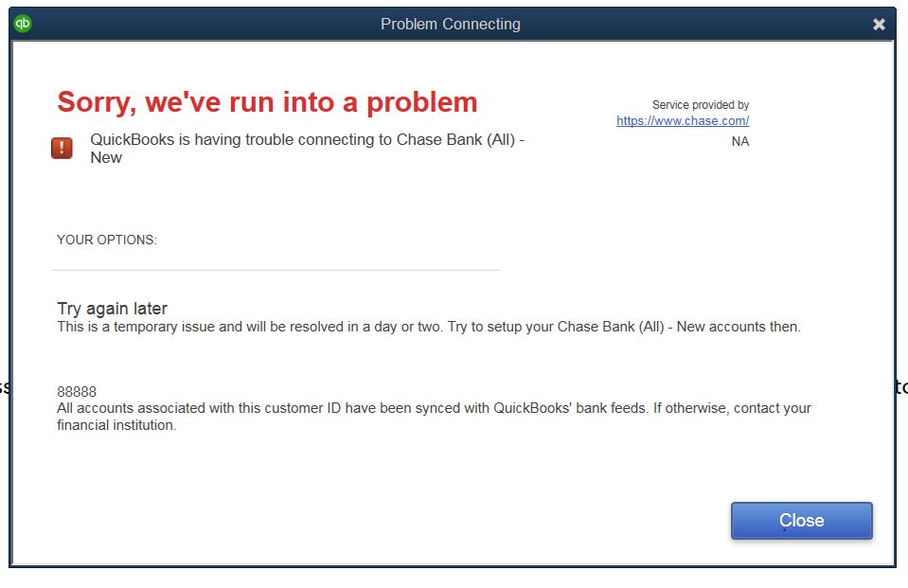908x588 pixels.
Task: Select the heading Sorry, we've run into a problem
Action: (x=267, y=101)
